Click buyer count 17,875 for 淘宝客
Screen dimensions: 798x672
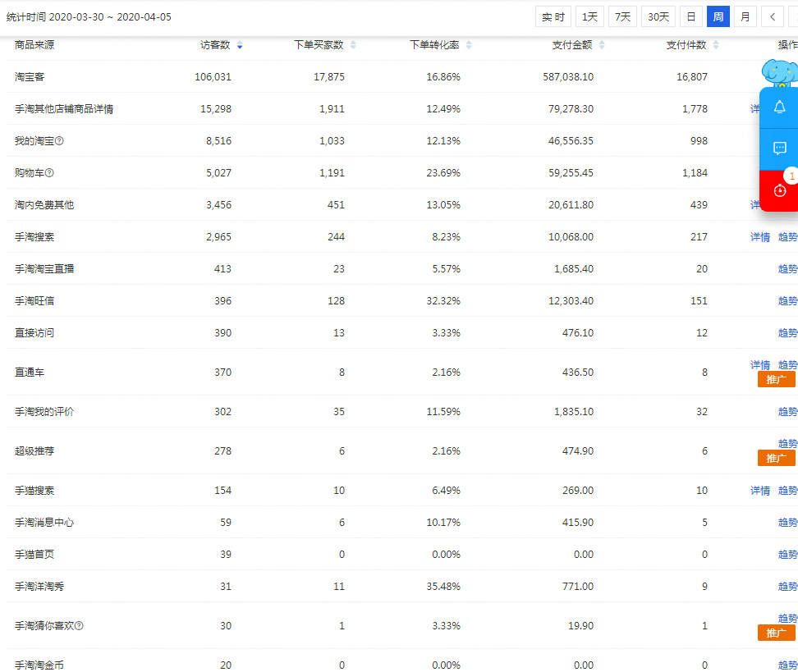[x=328, y=77]
